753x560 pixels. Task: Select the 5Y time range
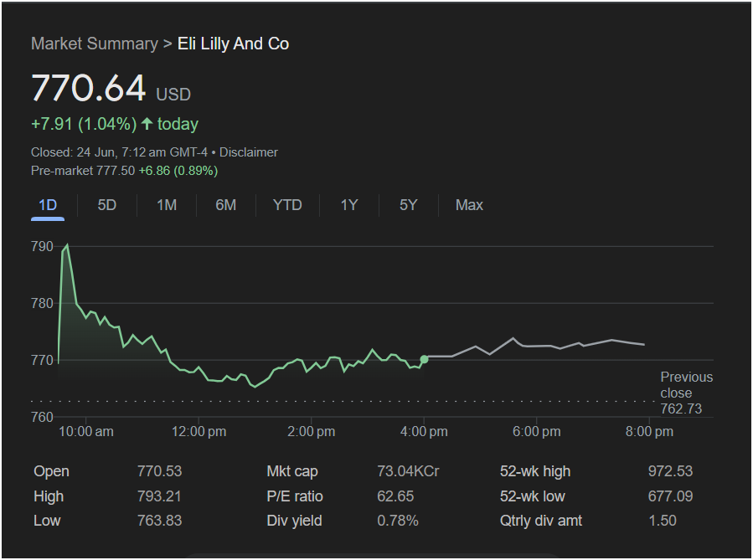[x=408, y=205]
